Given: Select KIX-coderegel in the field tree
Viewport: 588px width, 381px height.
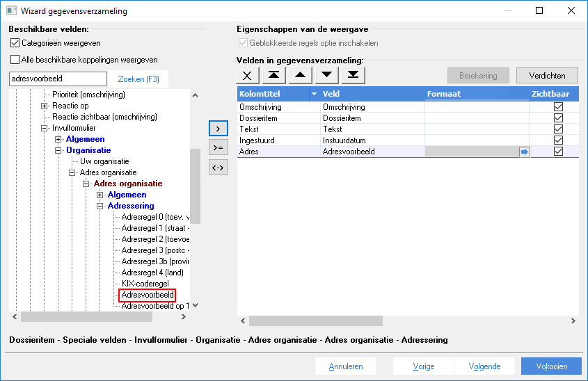Looking at the screenshot, I should click(145, 284).
